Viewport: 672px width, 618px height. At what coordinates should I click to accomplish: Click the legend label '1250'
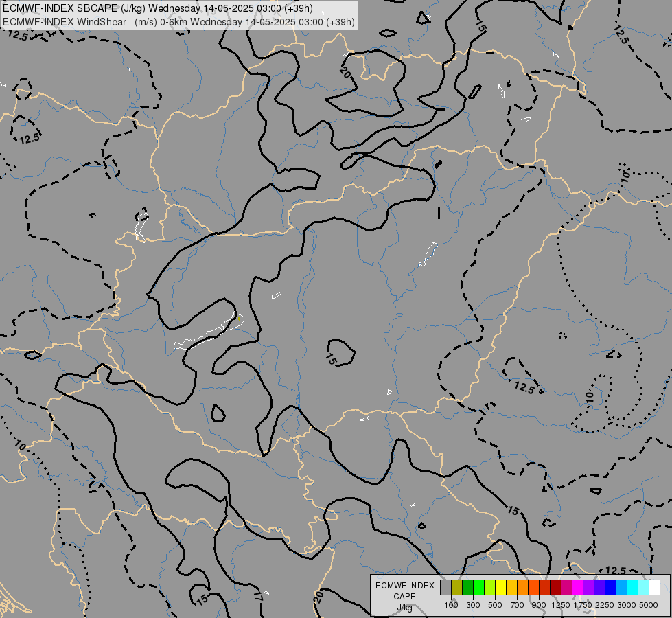coord(561,605)
